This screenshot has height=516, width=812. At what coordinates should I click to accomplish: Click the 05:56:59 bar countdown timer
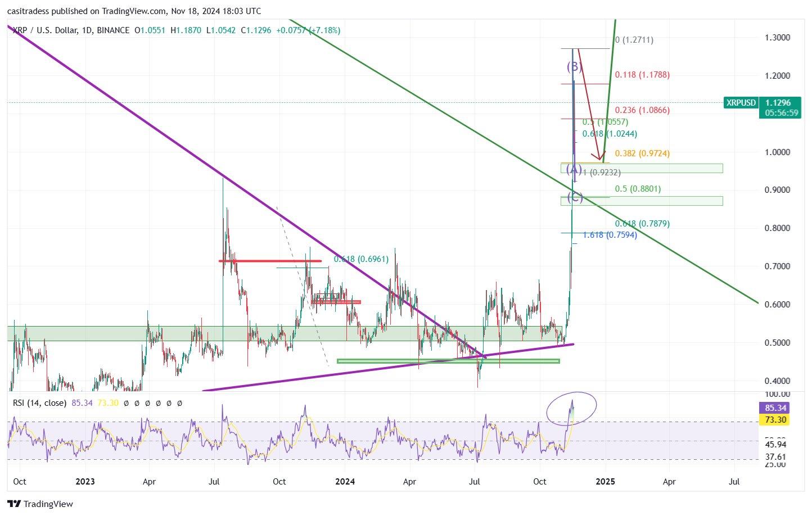tap(780, 113)
